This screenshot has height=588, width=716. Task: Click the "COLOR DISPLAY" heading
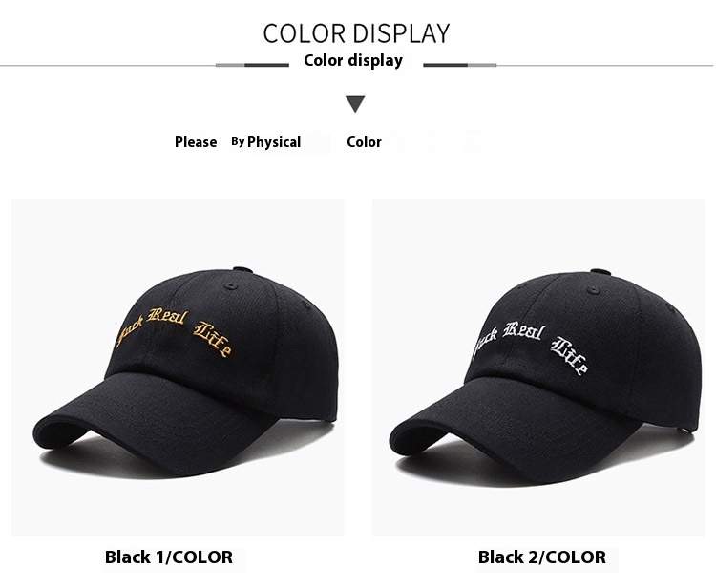pos(356,33)
